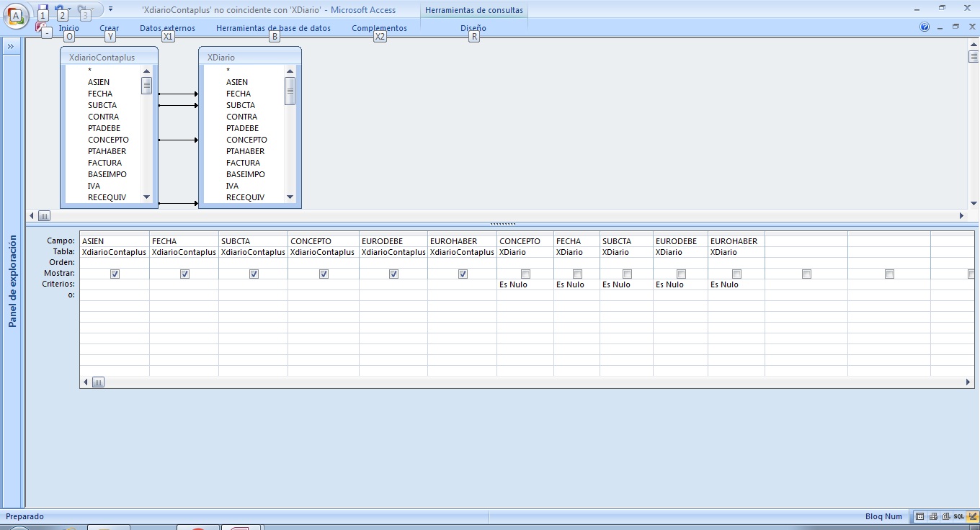
Task: Open the Crear ribbon tab
Action: tap(110, 28)
